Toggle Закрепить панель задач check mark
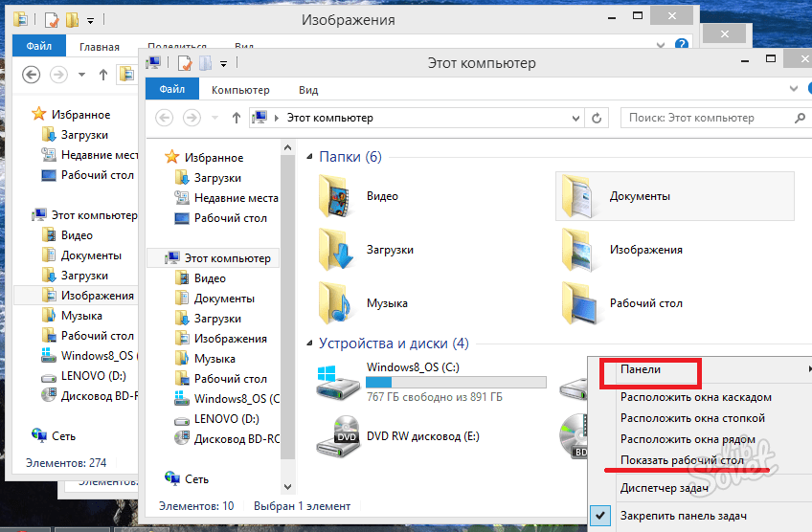Viewport: 812px width, 532px height. 599,516
